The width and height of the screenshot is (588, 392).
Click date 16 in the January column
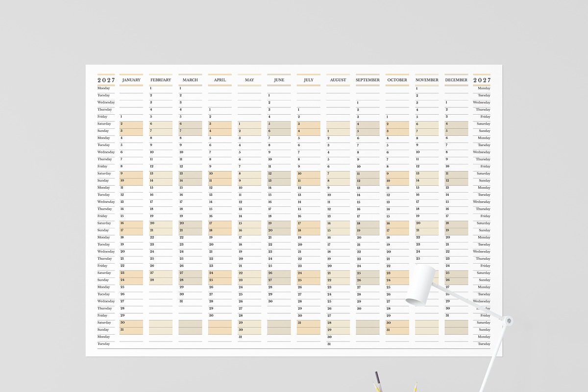[x=122, y=223]
